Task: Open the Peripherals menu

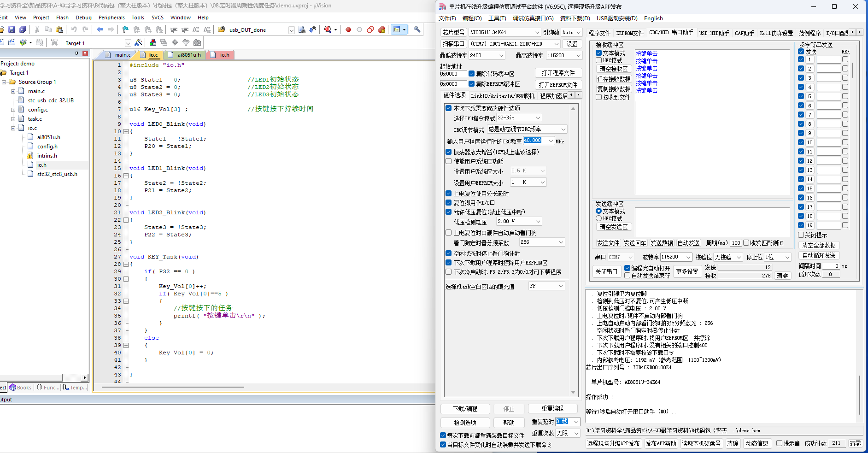Action: (x=111, y=18)
